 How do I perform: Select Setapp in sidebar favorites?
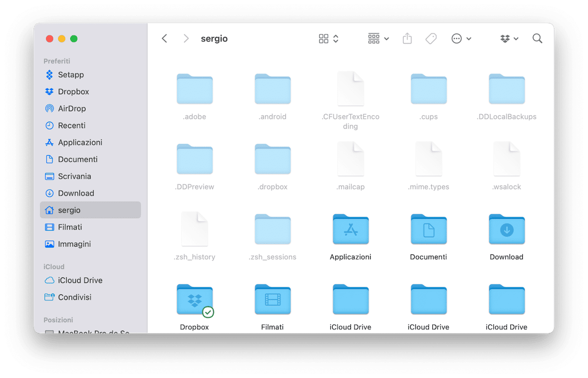(71, 75)
